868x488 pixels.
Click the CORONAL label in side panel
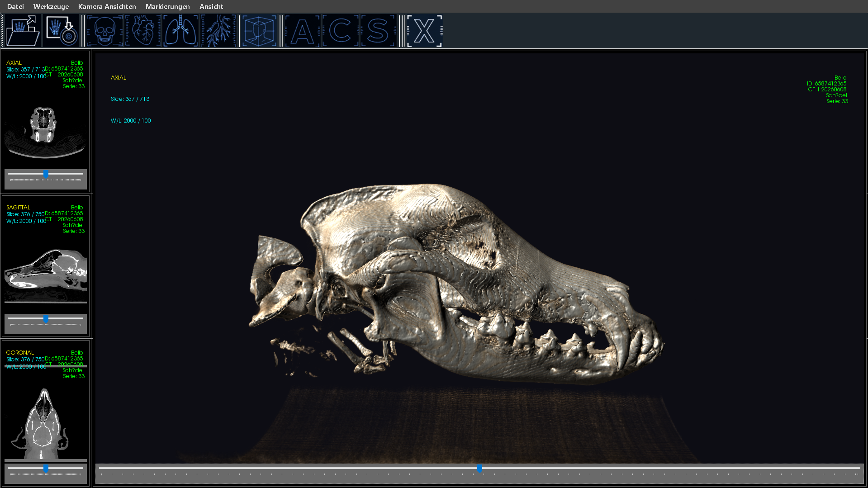[20, 353]
